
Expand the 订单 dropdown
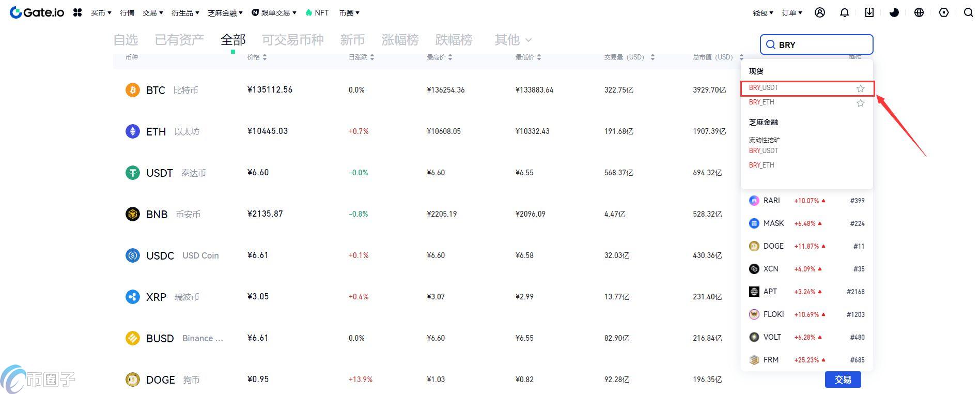(x=792, y=12)
